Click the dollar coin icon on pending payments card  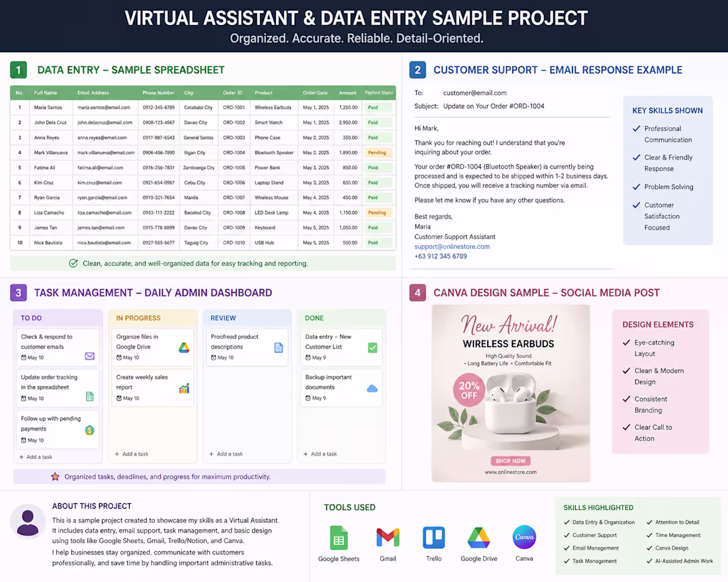coord(89,431)
